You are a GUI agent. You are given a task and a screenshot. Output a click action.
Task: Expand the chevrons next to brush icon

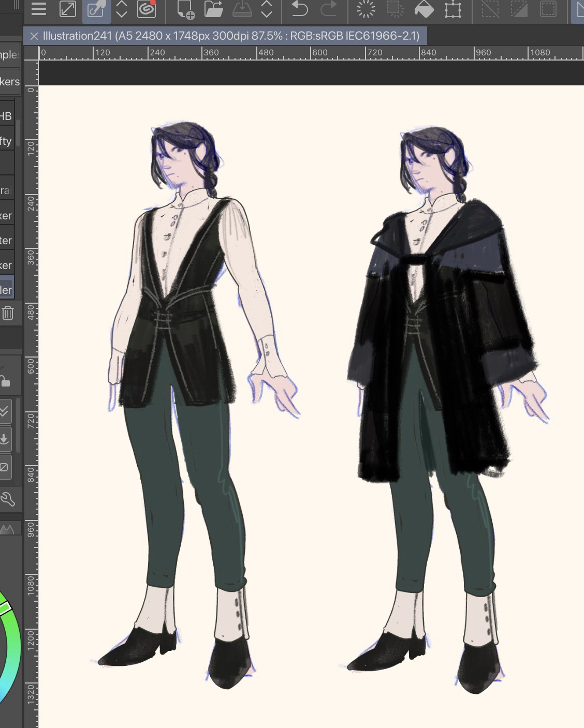click(122, 9)
